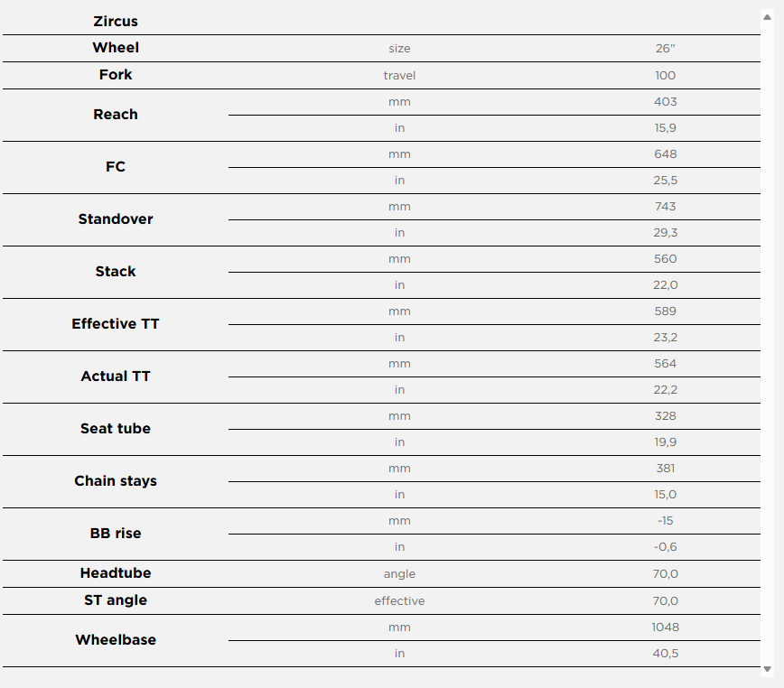Select the Reach row label
Screen dimensions: 784x688
pos(116,115)
